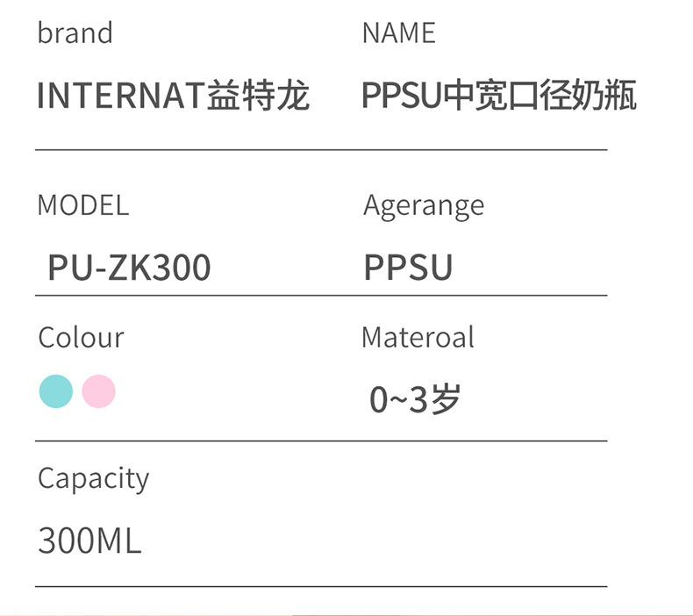This screenshot has width=693, height=616.
Task: Click the "brand" field label
Action: pyautogui.click(x=75, y=33)
